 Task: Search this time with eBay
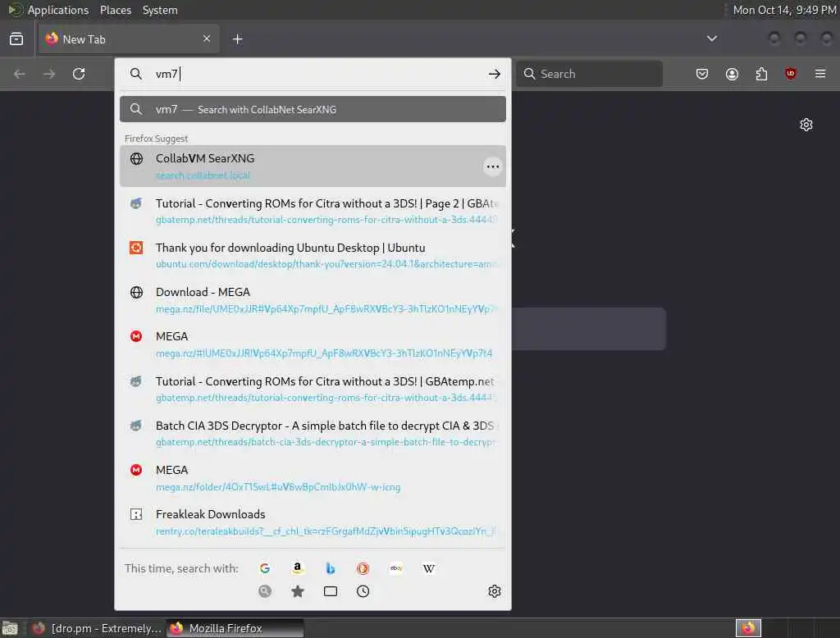(396, 568)
